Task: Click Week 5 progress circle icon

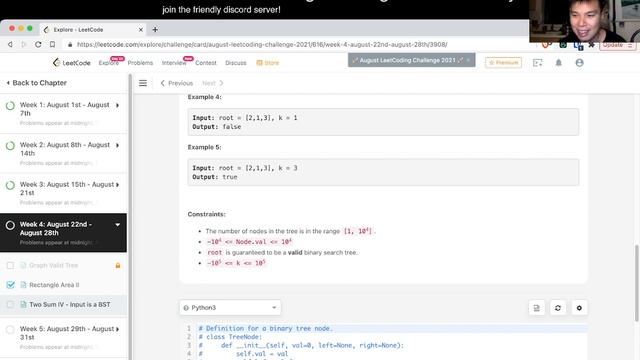Action: (x=10, y=329)
